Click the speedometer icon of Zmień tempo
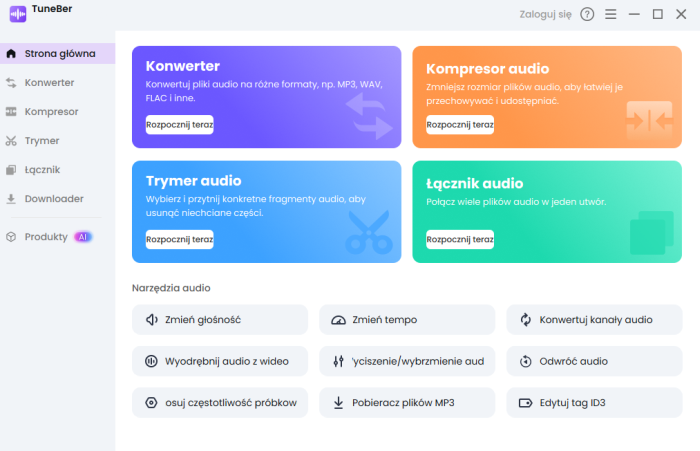The height and width of the screenshot is (451, 700). point(338,320)
